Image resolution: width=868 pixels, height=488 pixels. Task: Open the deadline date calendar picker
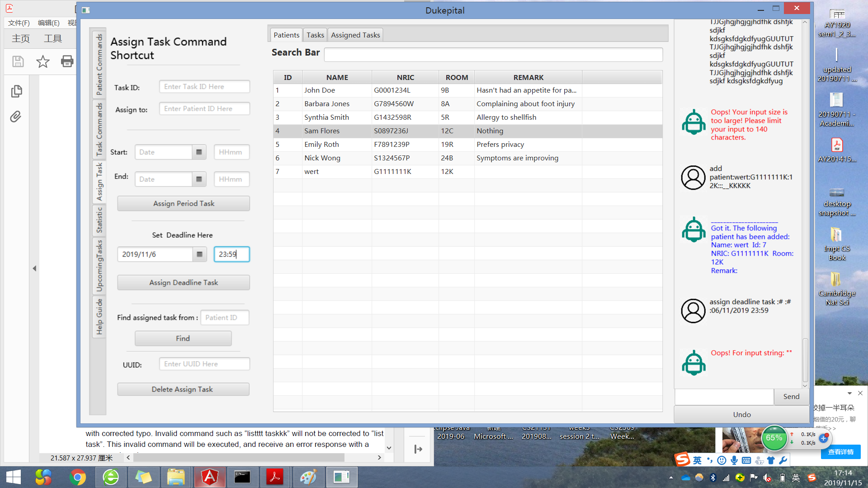point(199,254)
